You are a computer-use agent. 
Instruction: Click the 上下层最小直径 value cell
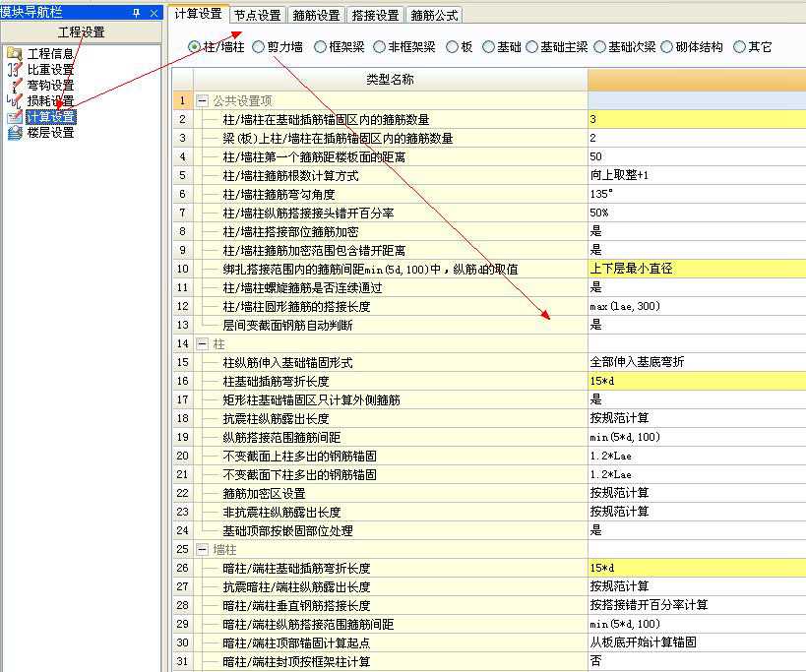(697, 269)
